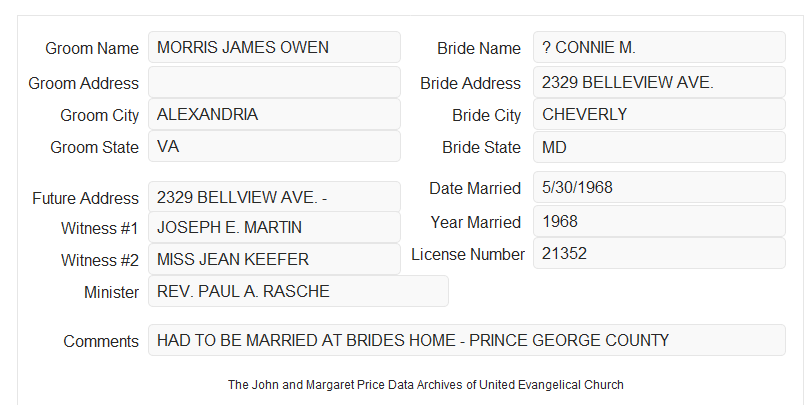Select the Witness #1 field

(x=274, y=227)
